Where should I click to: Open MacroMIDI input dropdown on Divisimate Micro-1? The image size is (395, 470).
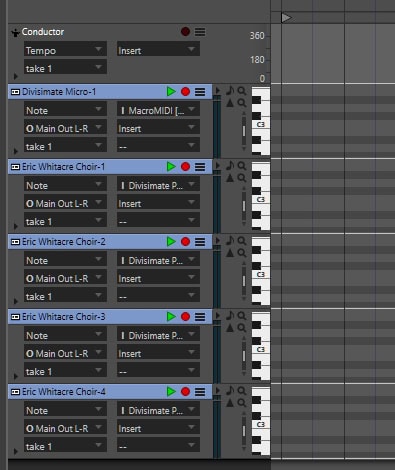(158, 110)
